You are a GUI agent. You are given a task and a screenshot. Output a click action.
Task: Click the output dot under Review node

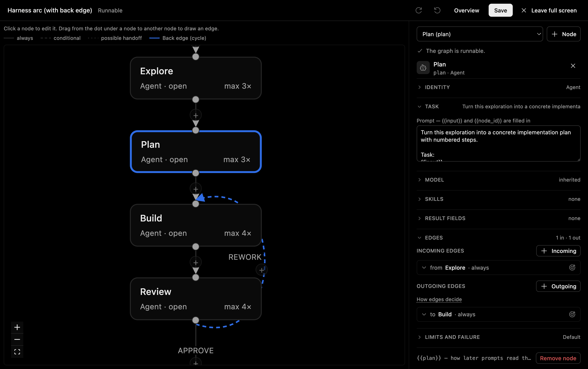click(195, 320)
